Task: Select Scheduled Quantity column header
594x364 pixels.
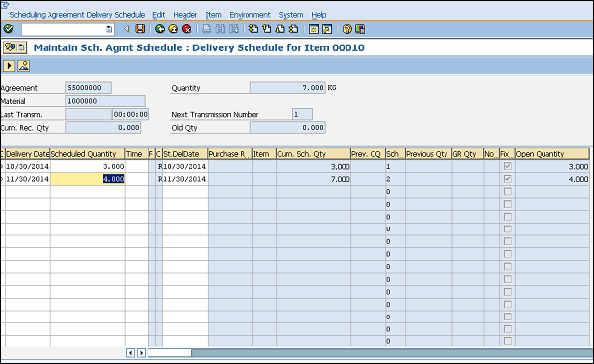Action: (x=87, y=154)
